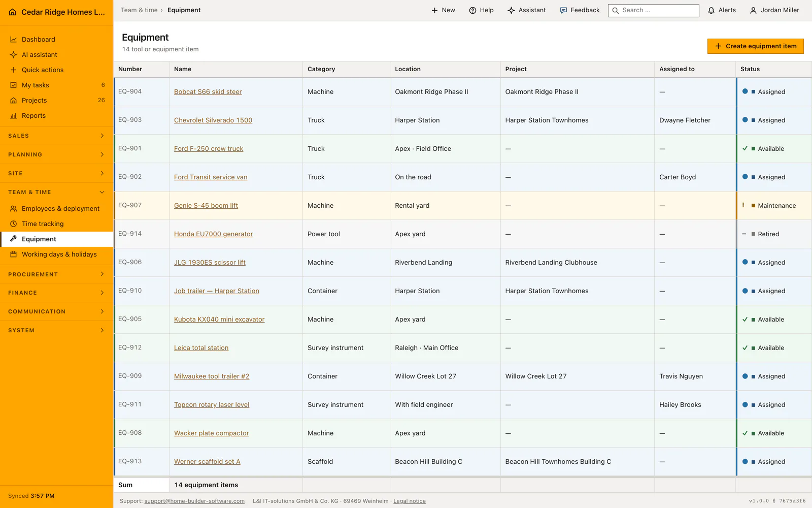Click the Assistant sparkle icon in top bar
Screen dimensions: 812x508
click(511, 10)
